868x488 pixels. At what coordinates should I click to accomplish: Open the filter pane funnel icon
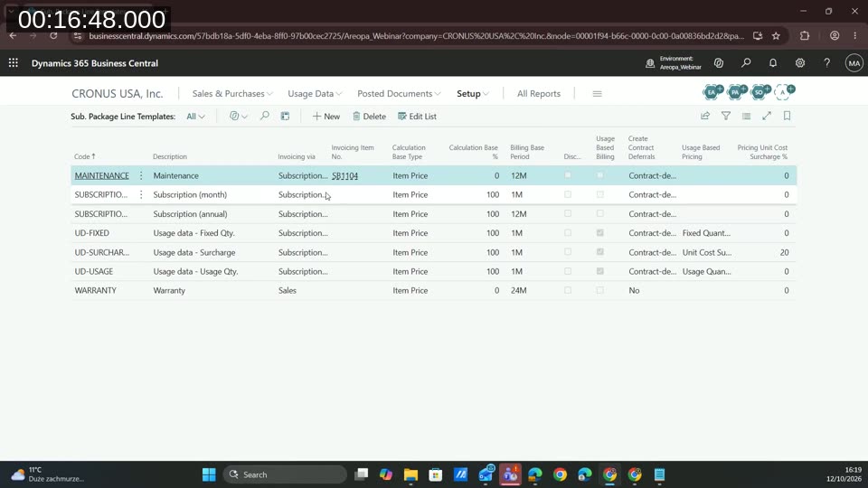click(x=726, y=116)
